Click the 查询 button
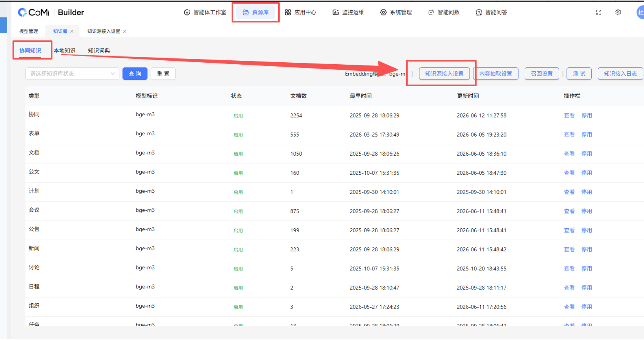 (135, 74)
